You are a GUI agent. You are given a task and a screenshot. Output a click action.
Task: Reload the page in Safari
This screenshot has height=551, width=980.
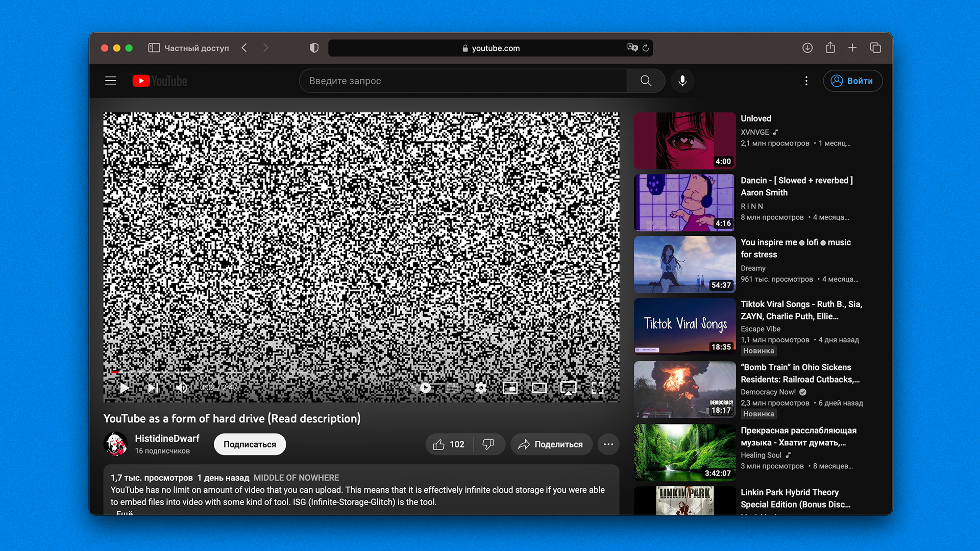tap(646, 47)
